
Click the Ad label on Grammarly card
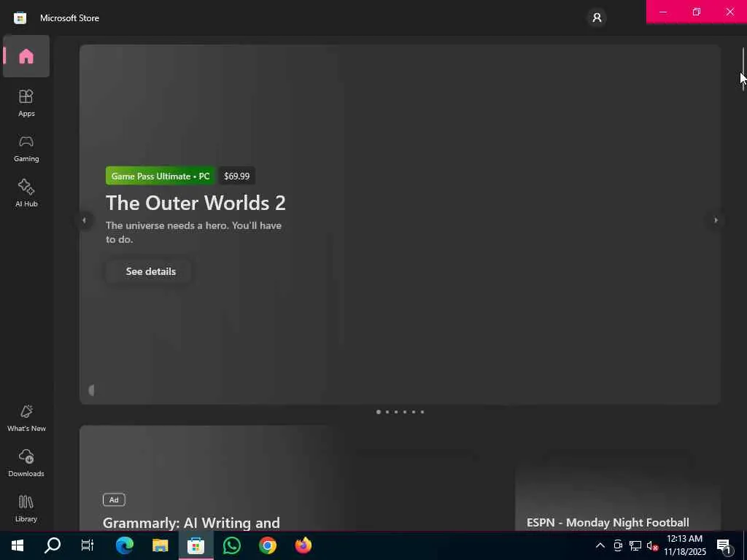(x=114, y=499)
